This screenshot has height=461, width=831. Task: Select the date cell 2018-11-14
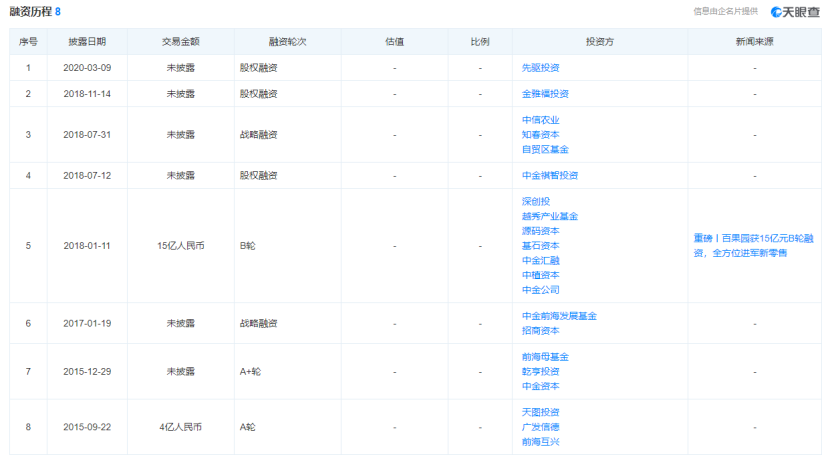pyautogui.click(x=87, y=94)
